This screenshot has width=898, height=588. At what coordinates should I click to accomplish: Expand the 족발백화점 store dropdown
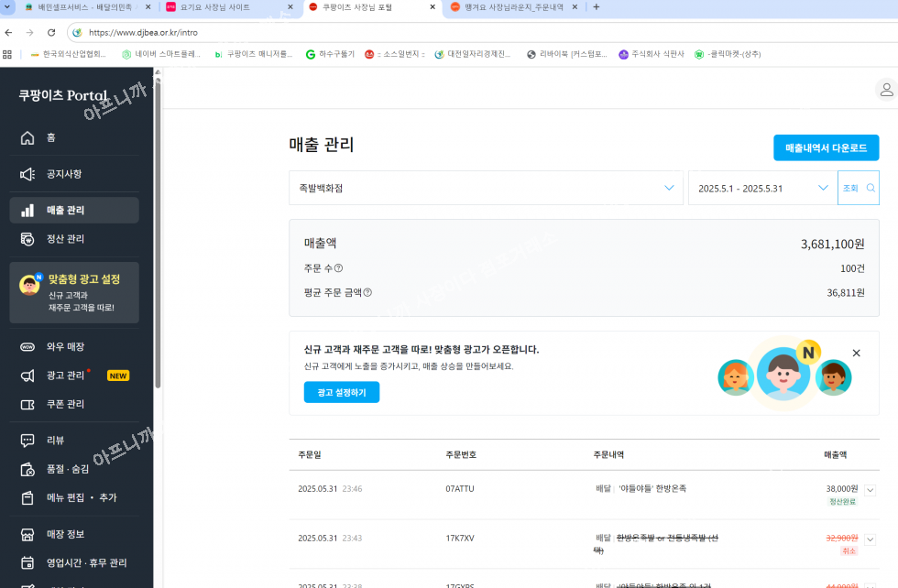tap(669, 188)
